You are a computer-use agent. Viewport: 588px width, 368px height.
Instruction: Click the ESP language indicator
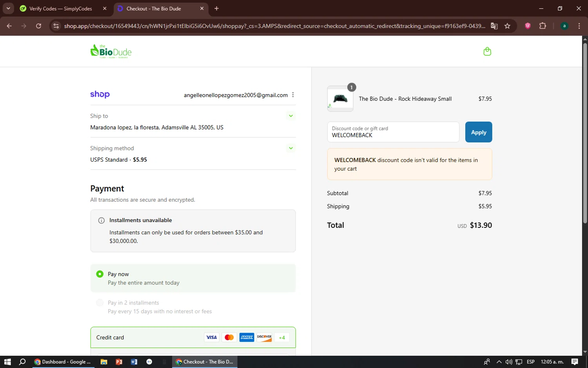(531, 362)
